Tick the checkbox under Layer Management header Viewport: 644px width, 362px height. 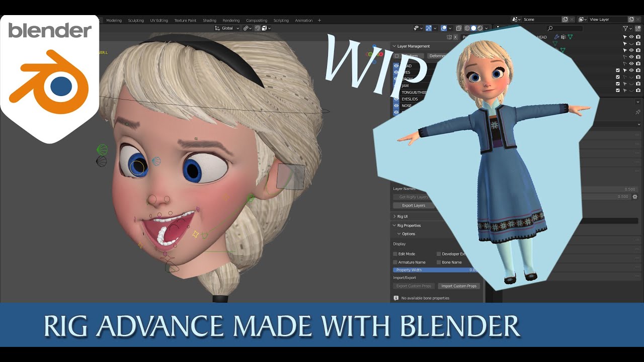396,56
